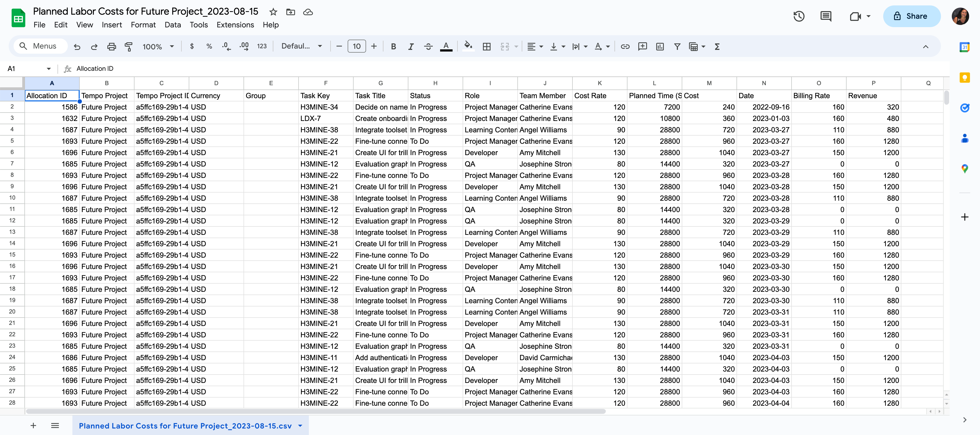Open the Format menu
Image resolution: width=980 pixels, height=435 pixels.
click(143, 25)
